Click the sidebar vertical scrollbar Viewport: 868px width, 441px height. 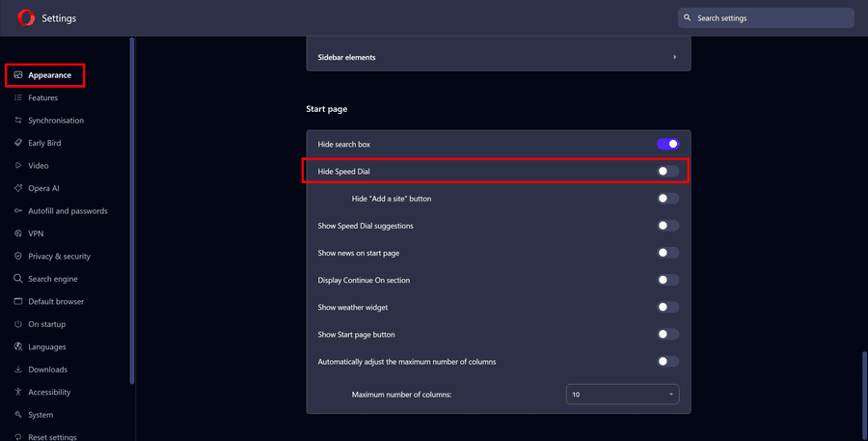click(132, 210)
